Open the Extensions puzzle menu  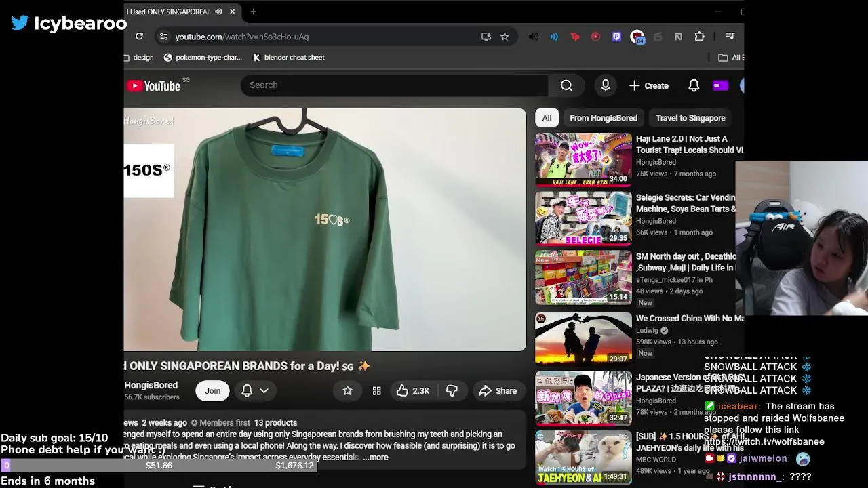pyautogui.click(x=699, y=37)
